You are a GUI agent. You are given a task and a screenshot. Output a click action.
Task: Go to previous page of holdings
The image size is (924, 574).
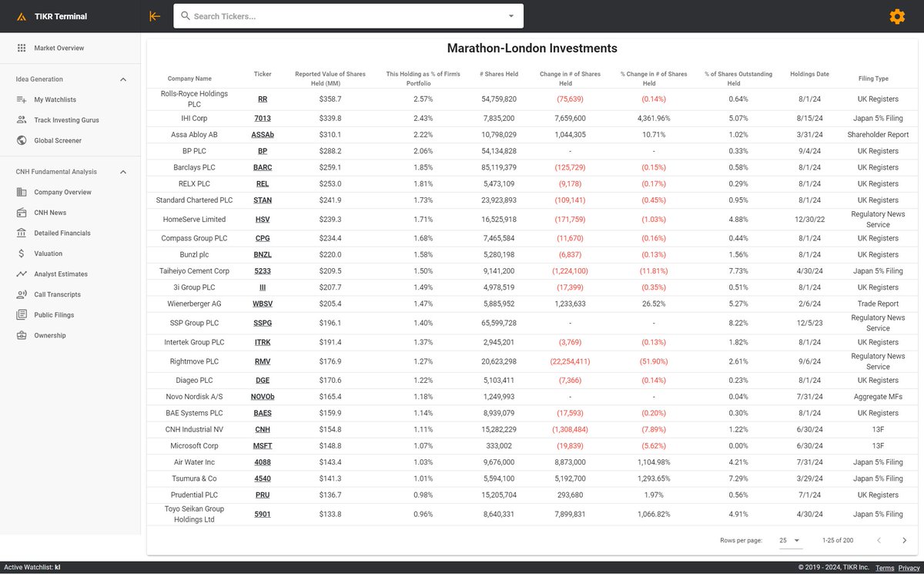(879, 540)
